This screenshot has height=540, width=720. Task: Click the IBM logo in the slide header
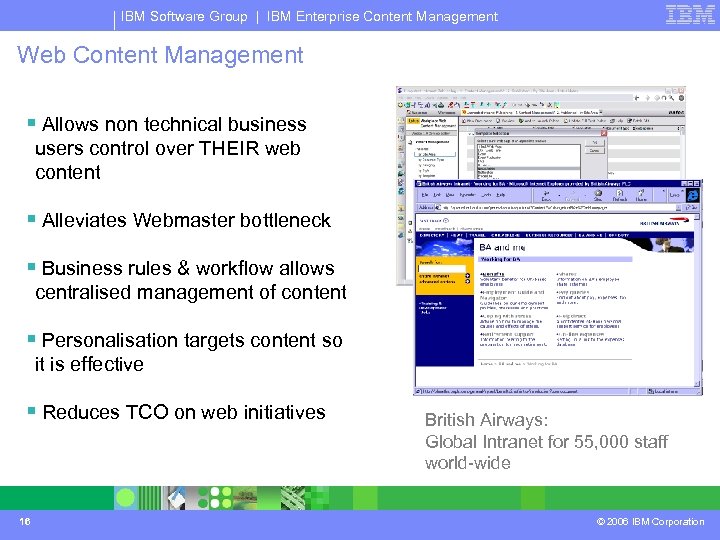pos(690,14)
